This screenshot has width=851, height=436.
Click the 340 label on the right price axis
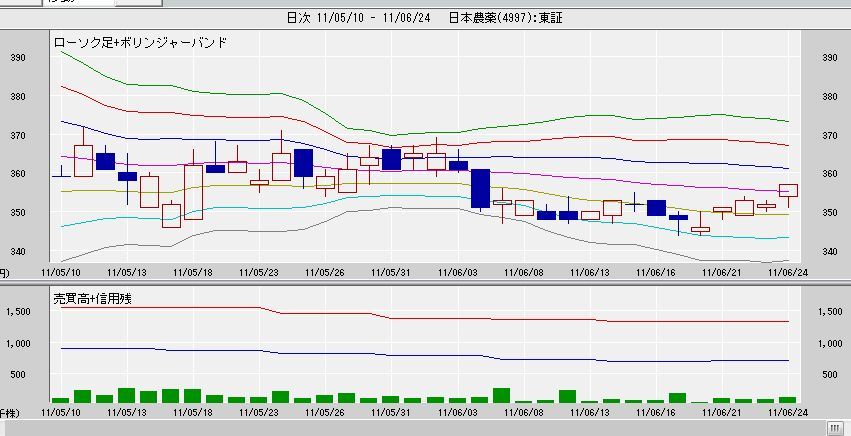point(830,251)
